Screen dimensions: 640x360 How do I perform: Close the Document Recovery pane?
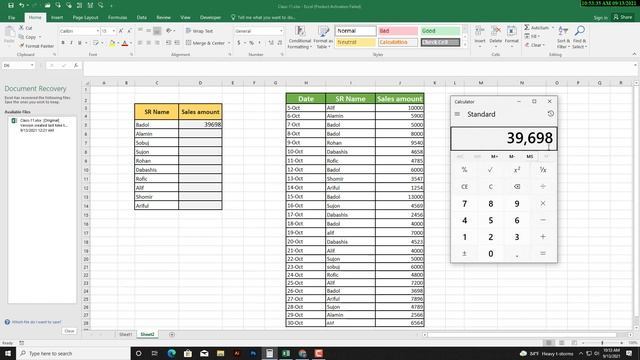[69, 331]
